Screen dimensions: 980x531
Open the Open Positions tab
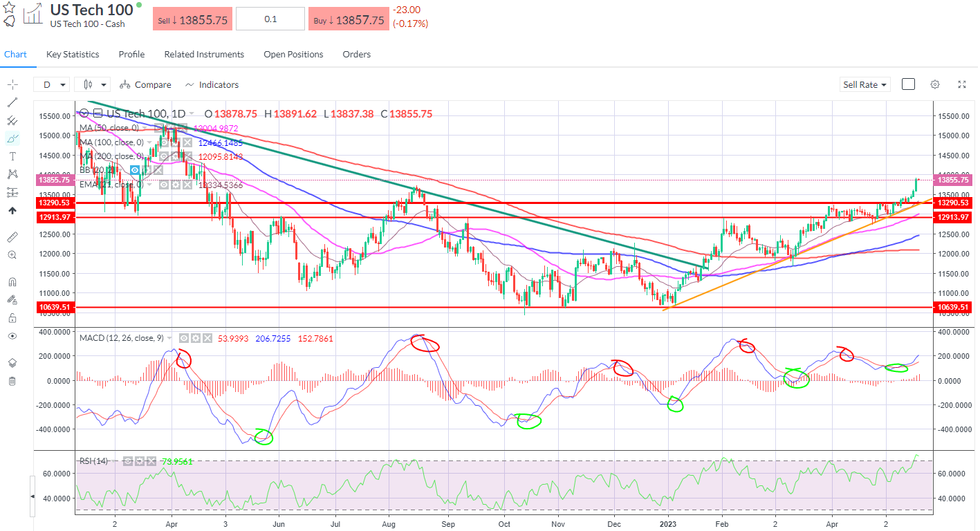pos(293,54)
